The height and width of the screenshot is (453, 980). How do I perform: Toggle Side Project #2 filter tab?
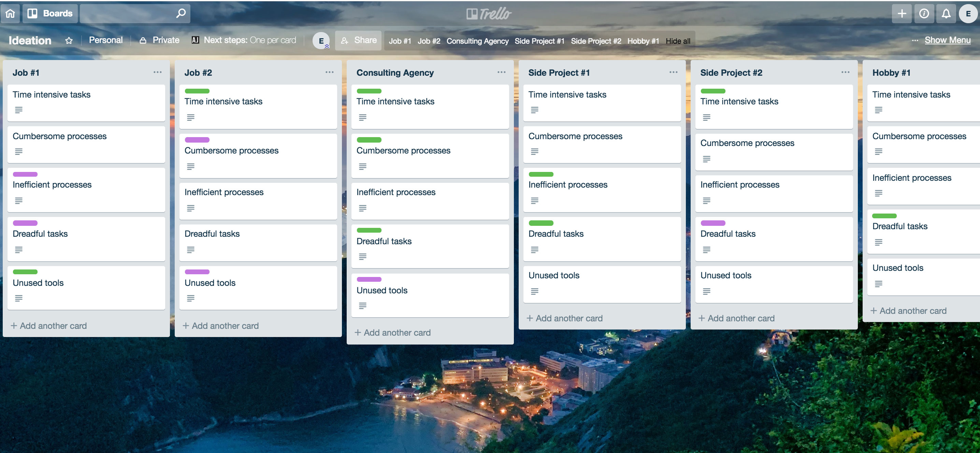tap(596, 41)
